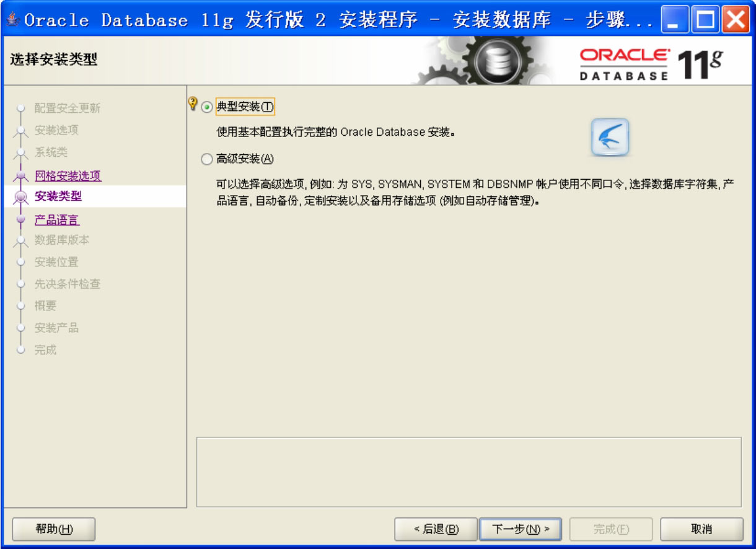Click the 取消 button
The width and height of the screenshot is (756, 549).
[701, 529]
